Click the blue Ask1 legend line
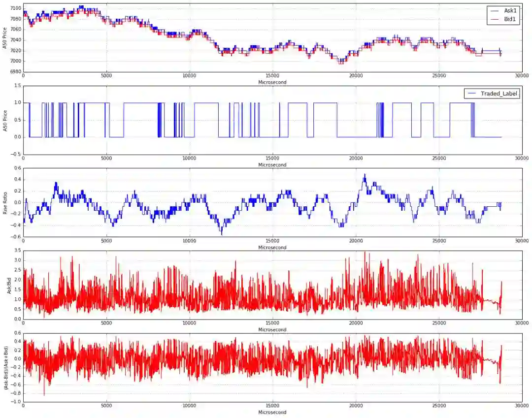The height and width of the screenshot is (418, 532). tap(495, 11)
